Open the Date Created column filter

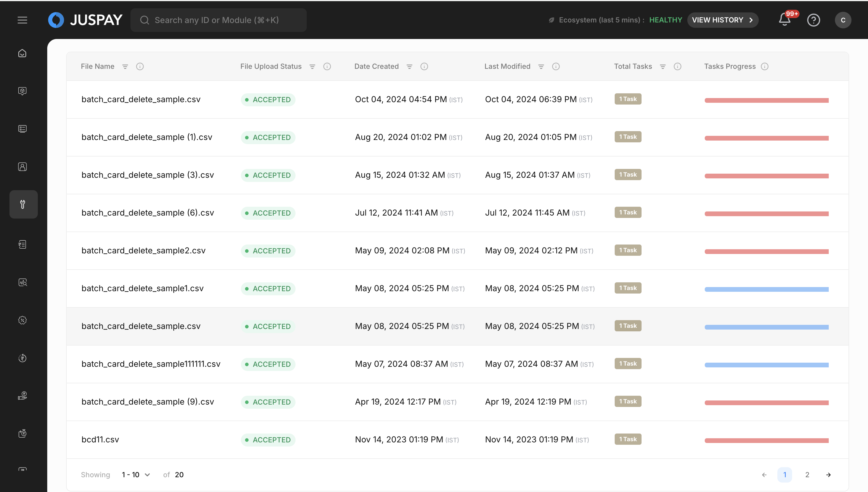pyautogui.click(x=409, y=66)
